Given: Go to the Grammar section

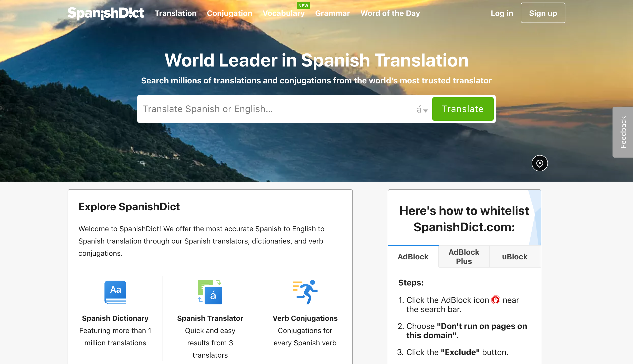Looking at the screenshot, I should click(332, 13).
